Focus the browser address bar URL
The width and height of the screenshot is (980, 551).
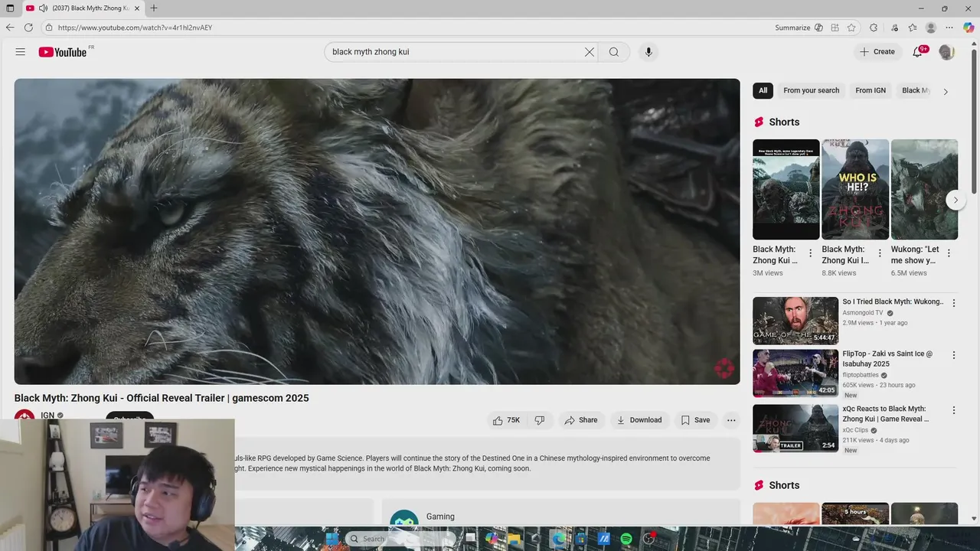[135, 28]
